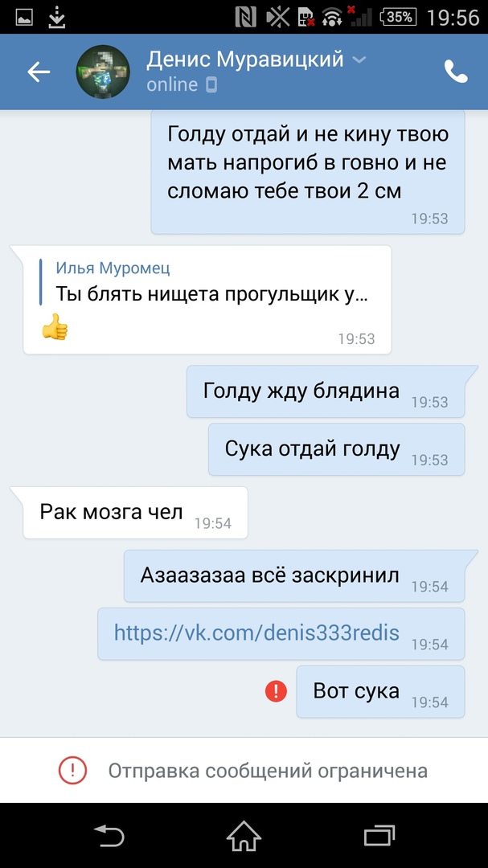488x868 pixels.
Task: Open the contact's avatar picture
Action: pyautogui.click(x=103, y=72)
